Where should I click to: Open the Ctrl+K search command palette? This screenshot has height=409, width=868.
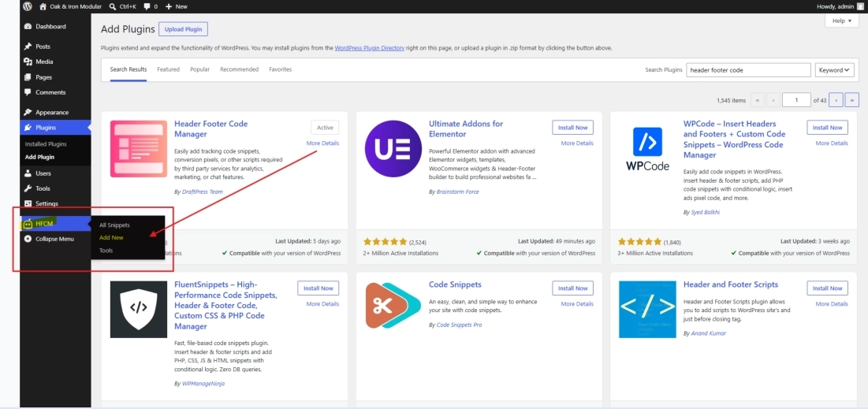point(122,6)
